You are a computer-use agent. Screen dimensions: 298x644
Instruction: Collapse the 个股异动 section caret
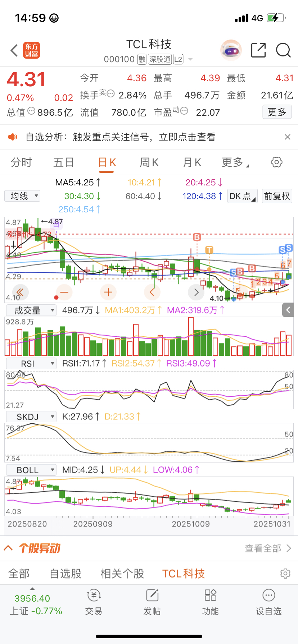coord(8,548)
